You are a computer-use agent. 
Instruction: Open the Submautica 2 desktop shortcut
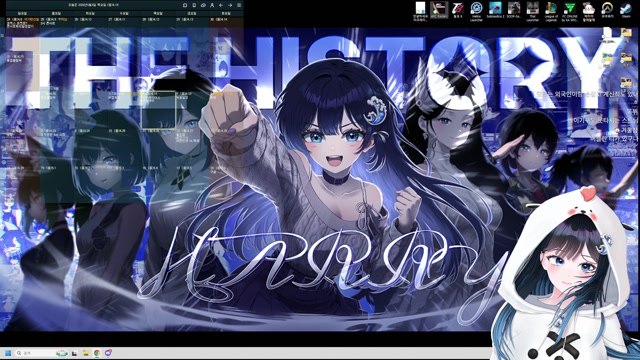[495, 11]
